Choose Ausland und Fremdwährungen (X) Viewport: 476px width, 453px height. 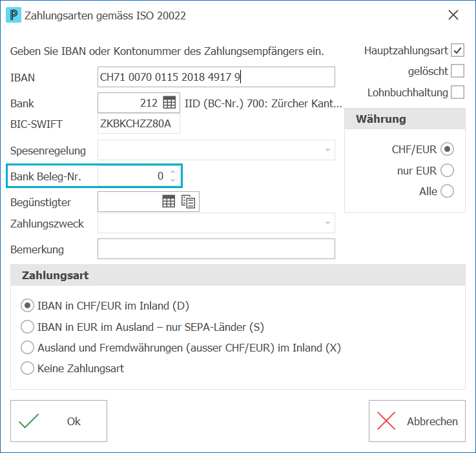[27, 348]
